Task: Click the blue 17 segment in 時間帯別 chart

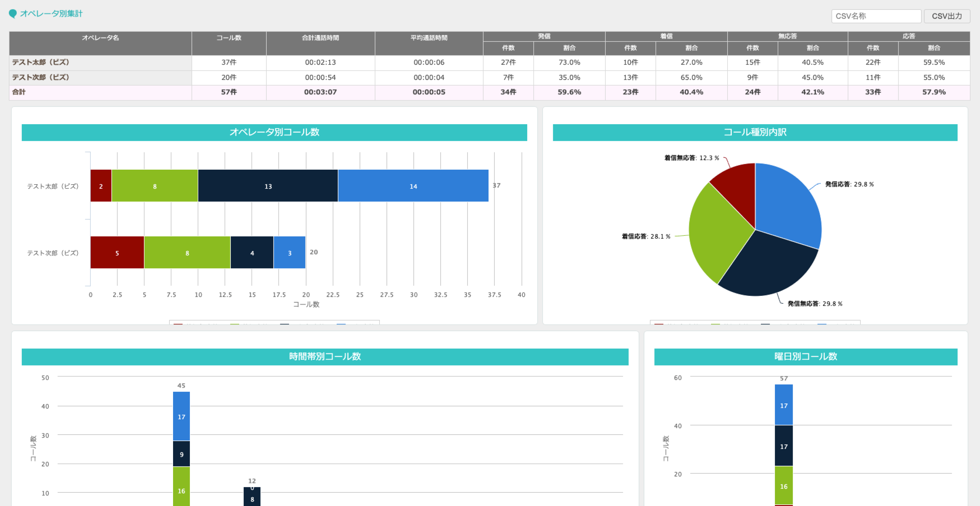Action: (181, 416)
